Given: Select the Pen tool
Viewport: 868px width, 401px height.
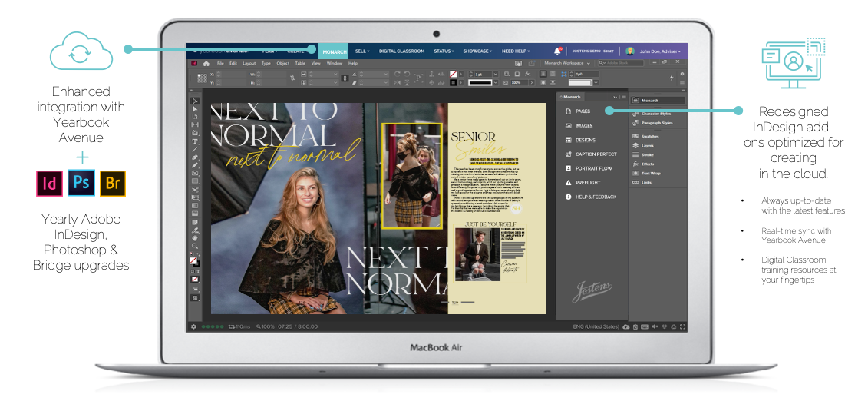Looking at the screenshot, I should [x=195, y=157].
